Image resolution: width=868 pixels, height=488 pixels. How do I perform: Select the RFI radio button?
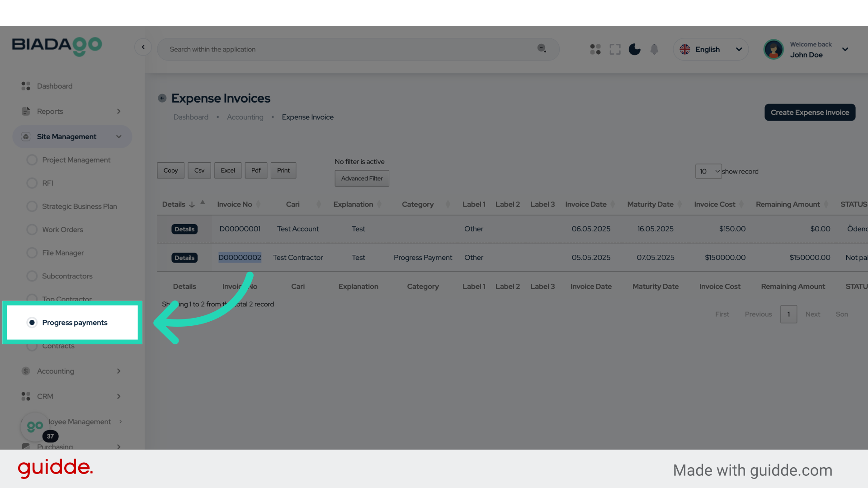[32, 183]
